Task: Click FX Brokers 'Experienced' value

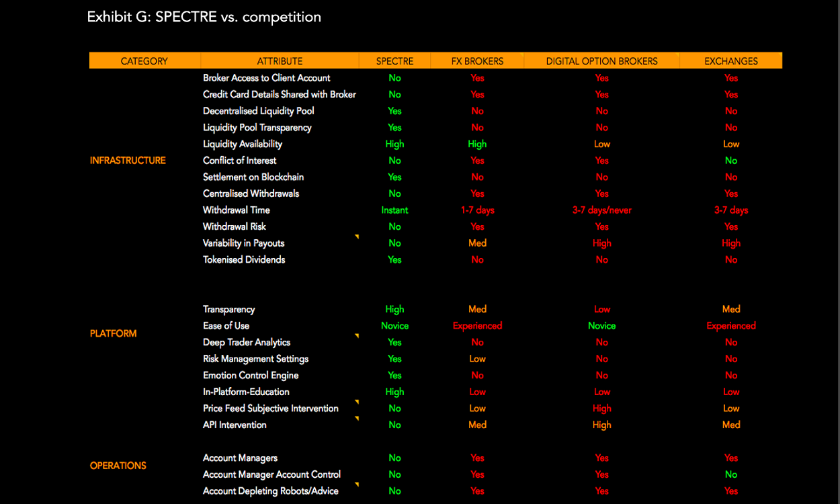Action: tap(477, 326)
